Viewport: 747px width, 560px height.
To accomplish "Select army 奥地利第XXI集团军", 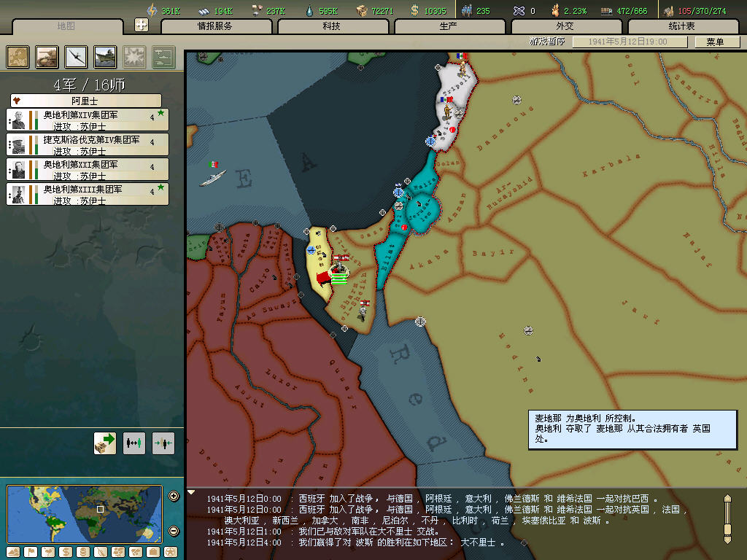I will pos(88,169).
